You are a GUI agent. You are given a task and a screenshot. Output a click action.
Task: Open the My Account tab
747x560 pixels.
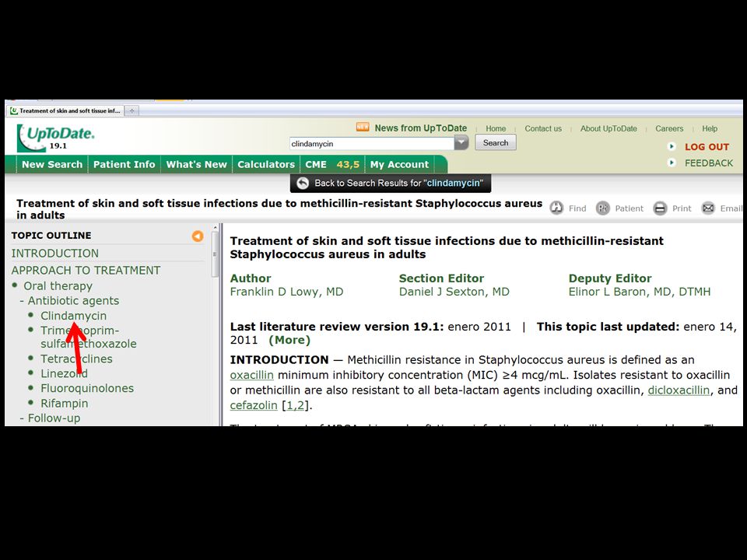click(x=399, y=164)
